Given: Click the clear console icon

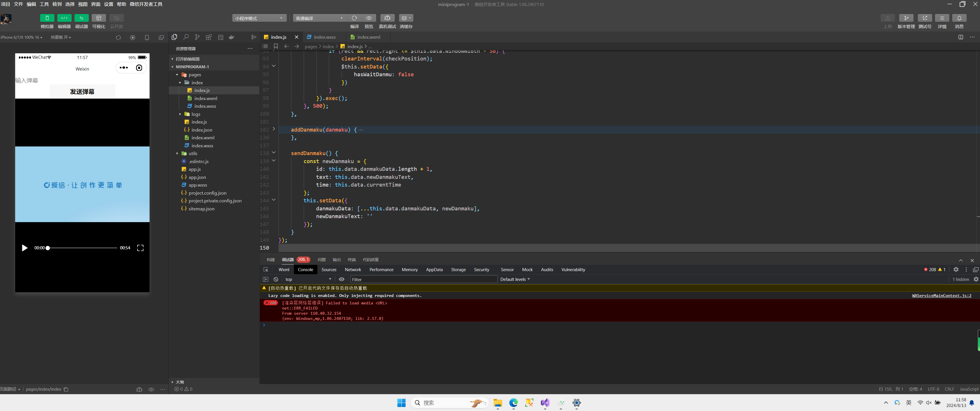Looking at the screenshot, I should click(276, 279).
